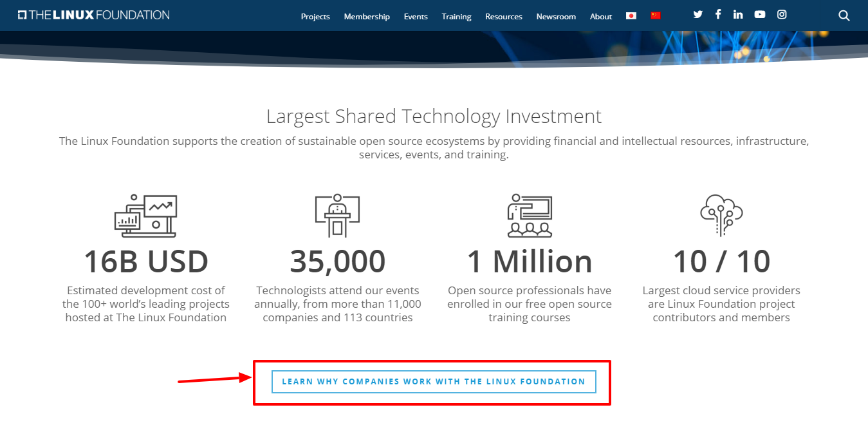
Task: Click the speaker podium icon above 35,000
Action: [337, 216]
